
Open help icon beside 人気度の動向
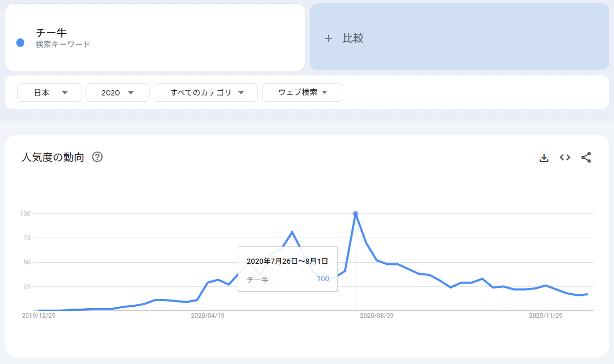[97, 157]
